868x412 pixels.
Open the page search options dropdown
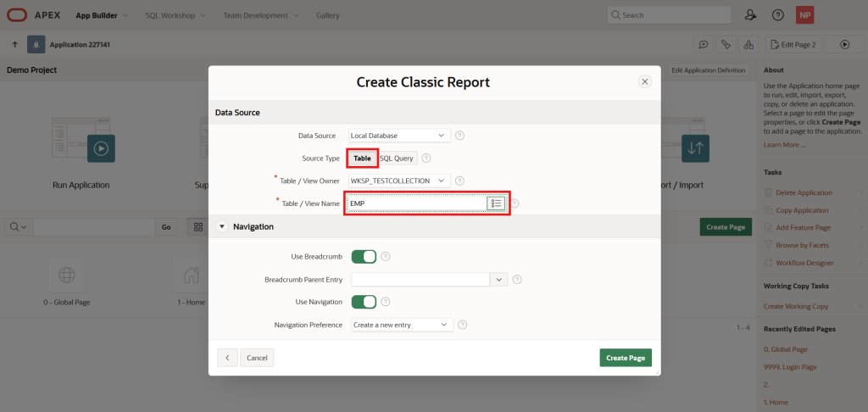(19, 227)
